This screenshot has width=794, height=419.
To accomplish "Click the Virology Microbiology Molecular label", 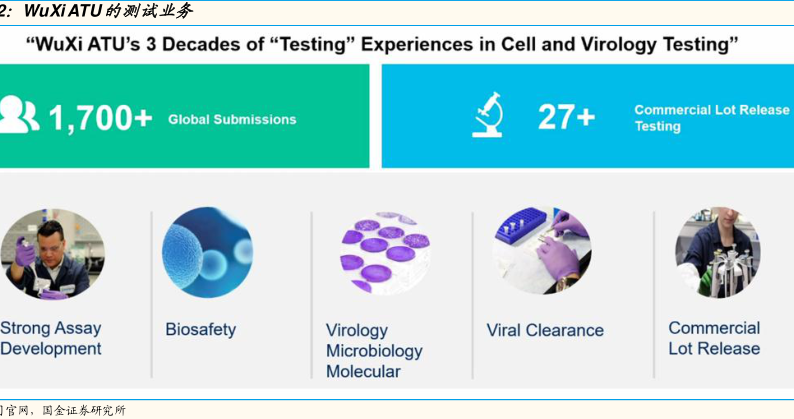I will coord(374,351).
